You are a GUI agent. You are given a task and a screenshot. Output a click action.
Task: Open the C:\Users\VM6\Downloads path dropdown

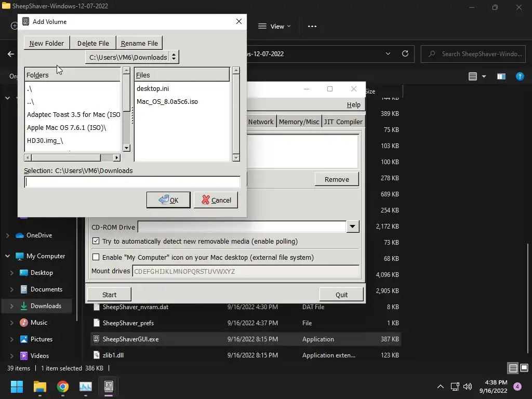point(132,57)
